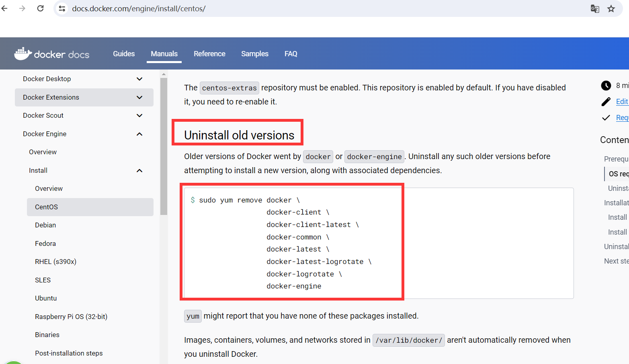Open the Manuals nav tab
629x364 pixels.
164,54
